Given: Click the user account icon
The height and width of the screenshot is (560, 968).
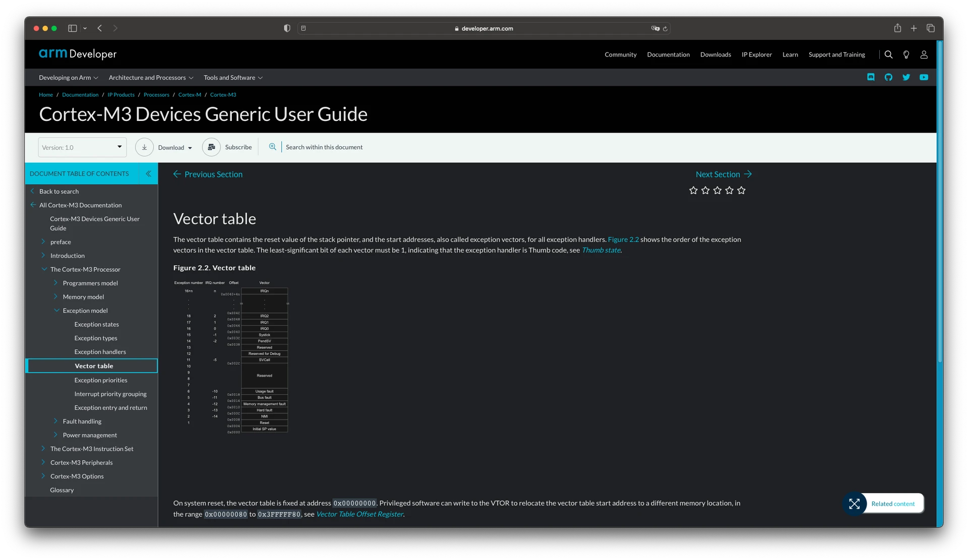Looking at the screenshot, I should pos(924,54).
